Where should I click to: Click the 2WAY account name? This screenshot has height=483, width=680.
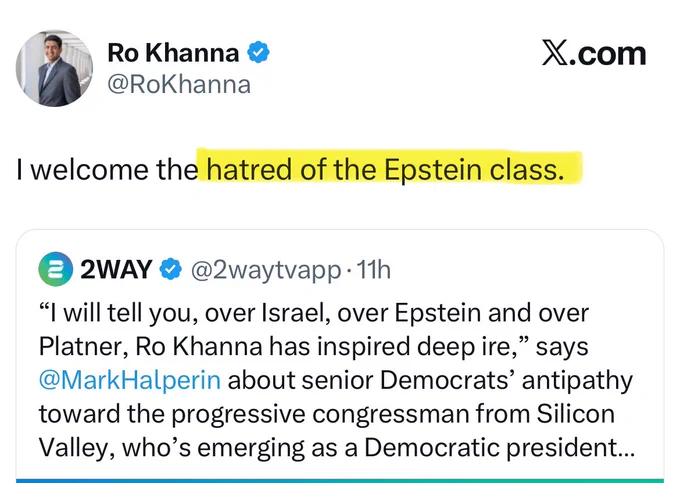[x=116, y=269]
